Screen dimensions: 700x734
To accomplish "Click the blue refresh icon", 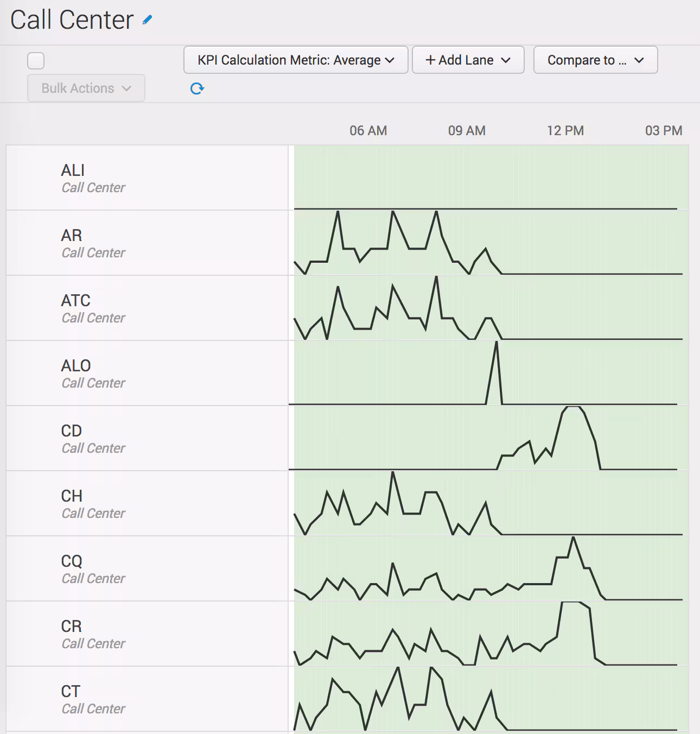I will pyautogui.click(x=197, y=88).
